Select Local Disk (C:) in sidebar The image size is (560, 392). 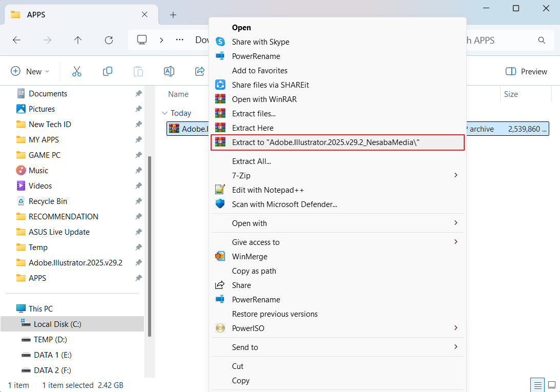(57, 324)
